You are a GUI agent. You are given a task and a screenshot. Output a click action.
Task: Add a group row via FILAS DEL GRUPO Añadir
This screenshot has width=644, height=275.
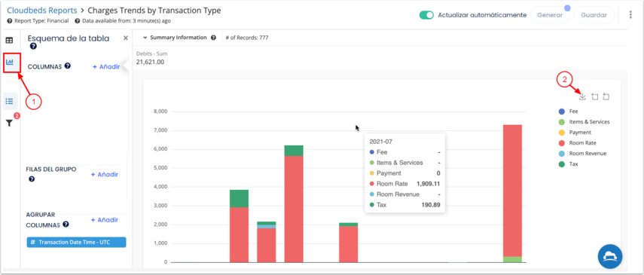[x=105, y=174]
